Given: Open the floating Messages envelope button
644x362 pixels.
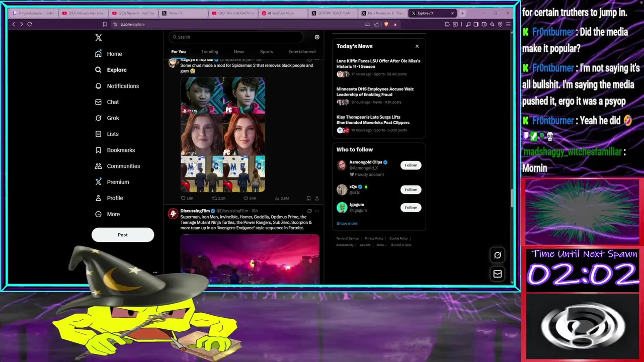Looking at the screenshot, I should [498, 274].
